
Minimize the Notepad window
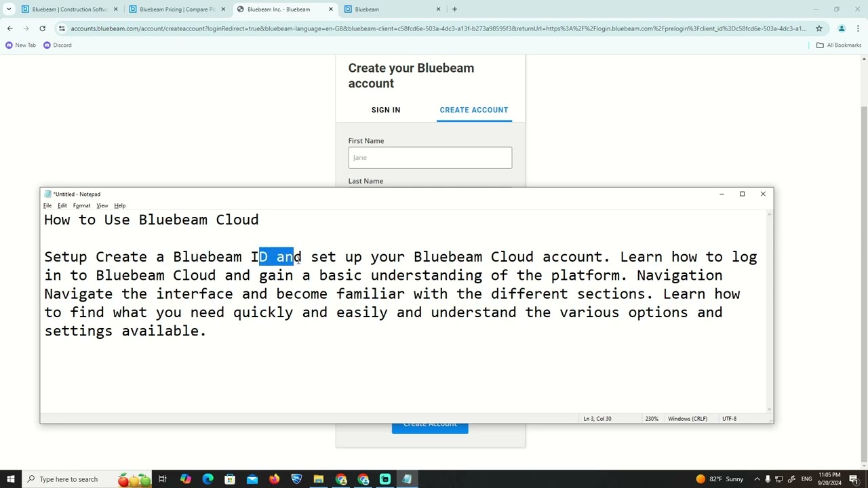click(722, 194)
